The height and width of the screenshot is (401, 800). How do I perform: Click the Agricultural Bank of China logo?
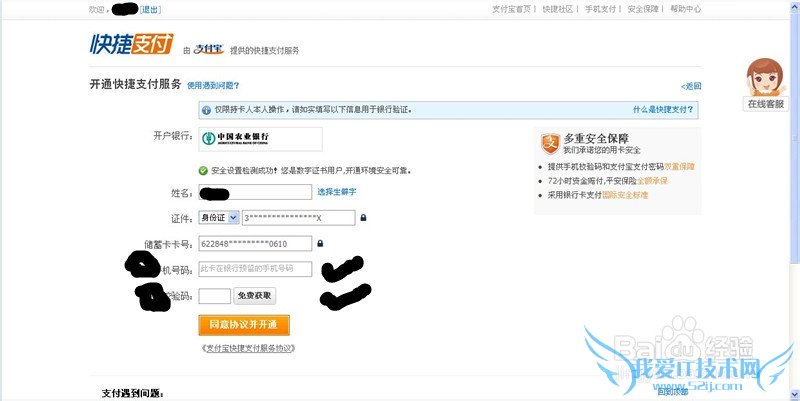(235, 138)
